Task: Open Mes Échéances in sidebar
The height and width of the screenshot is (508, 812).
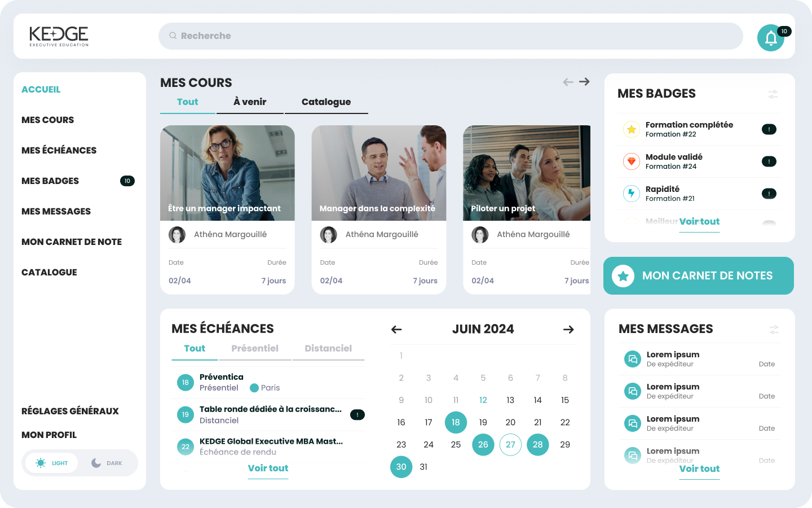Action: [x=59, y=150]
